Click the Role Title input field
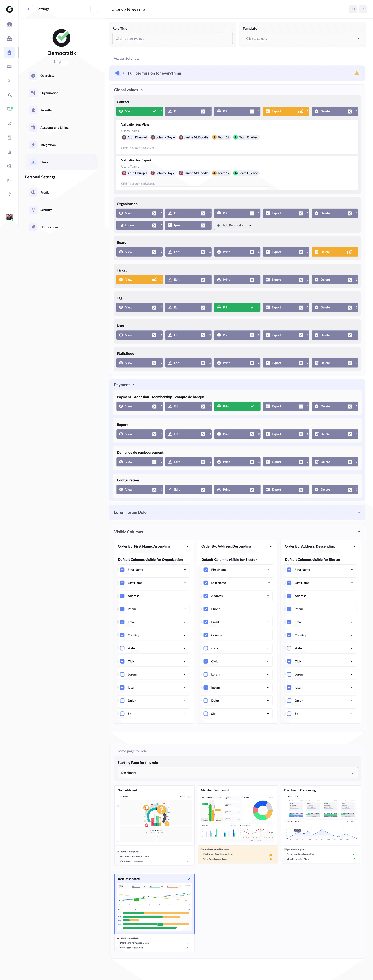This screenshot has height=980, width=373. point(172,38)
